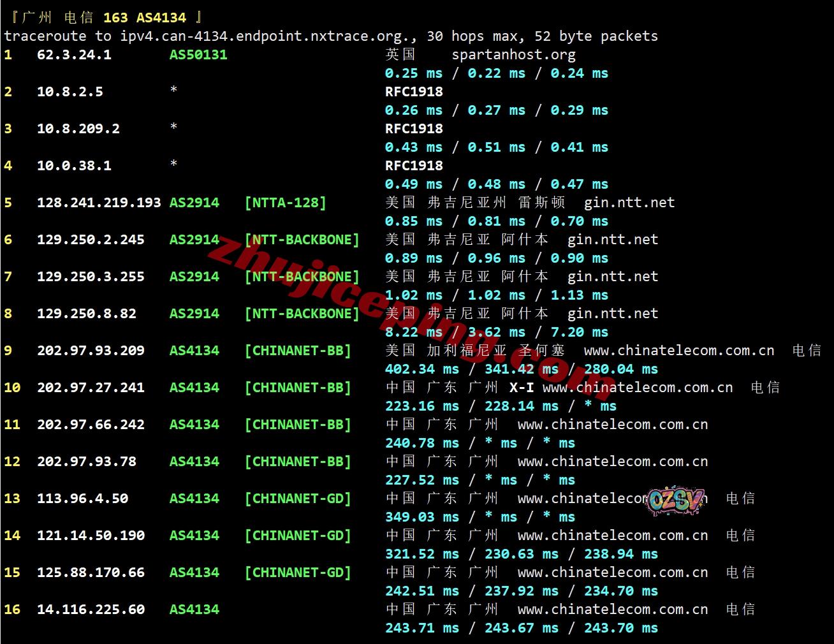
Task: Click the spartanhost.org hostname on hop 1
Action: (513, 55)
